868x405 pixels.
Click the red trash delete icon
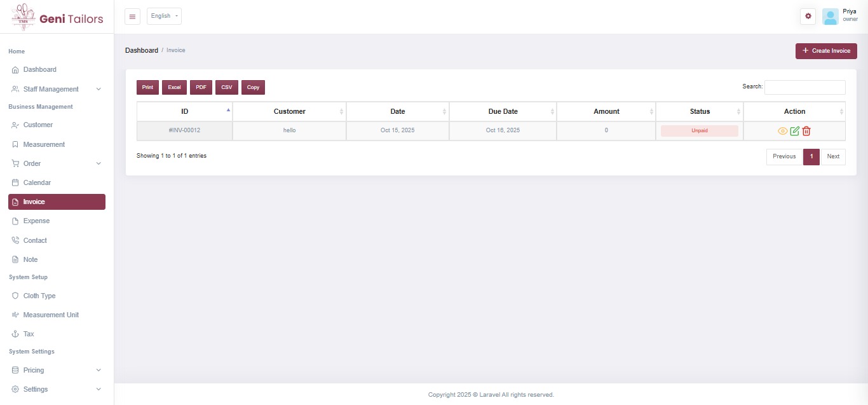806,131
